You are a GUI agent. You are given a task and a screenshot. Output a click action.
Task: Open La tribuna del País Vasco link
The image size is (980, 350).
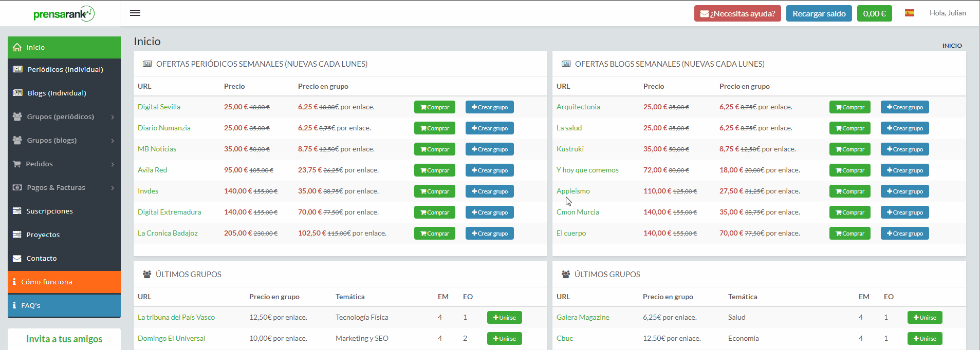(176, 317)
